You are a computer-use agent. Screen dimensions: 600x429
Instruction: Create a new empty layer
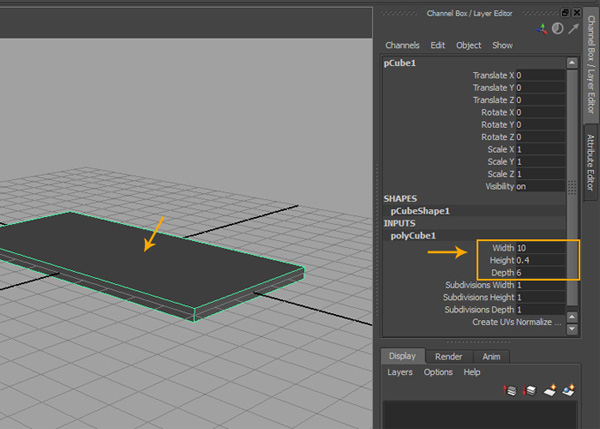tap(549, 389)
